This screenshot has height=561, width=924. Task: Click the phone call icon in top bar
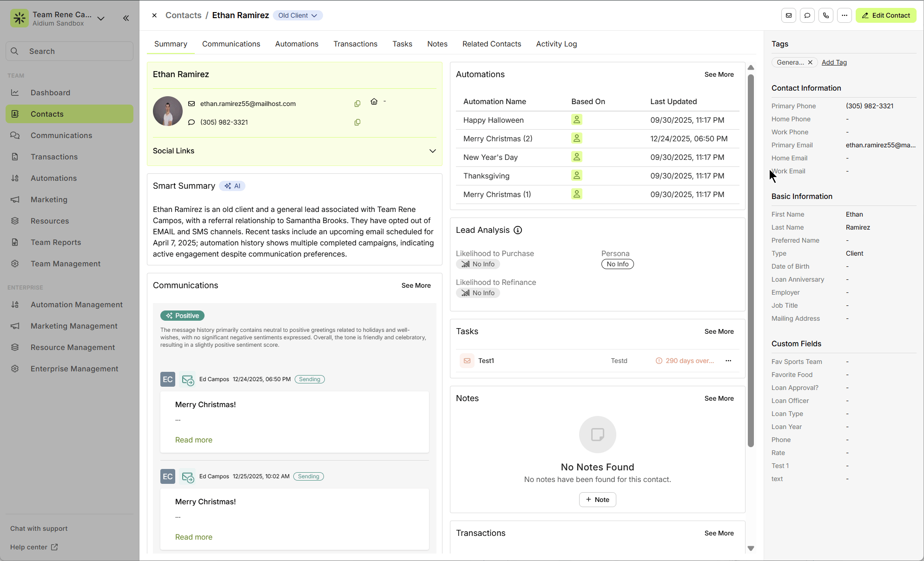pyautogui.click(x=826, y=15)
